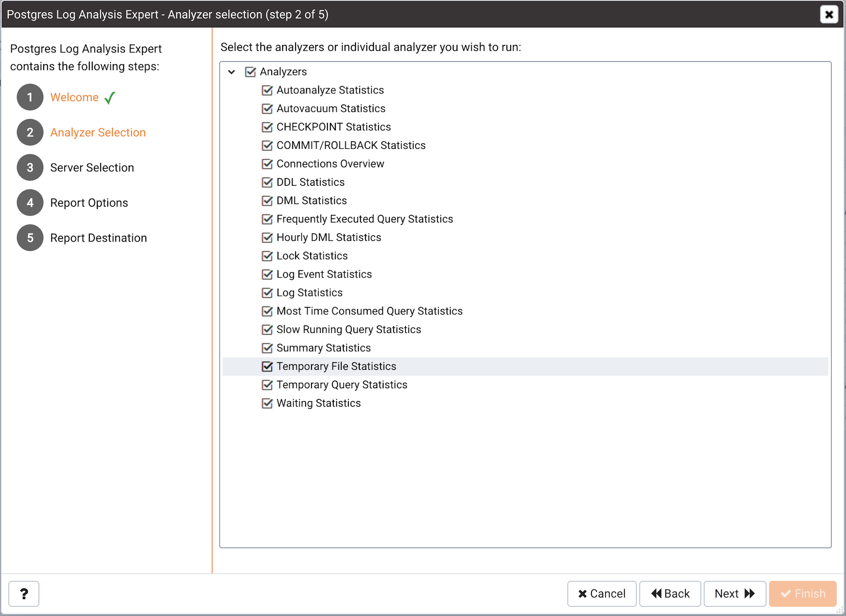Toggle Waiting Statistics checkbox
846x616 pixels.
click(267, 404)
